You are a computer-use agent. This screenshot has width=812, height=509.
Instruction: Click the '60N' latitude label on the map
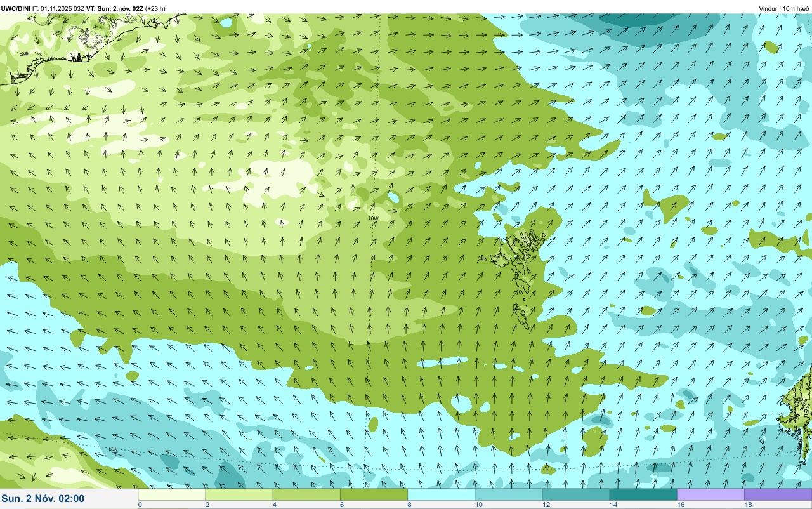point(113,449)
